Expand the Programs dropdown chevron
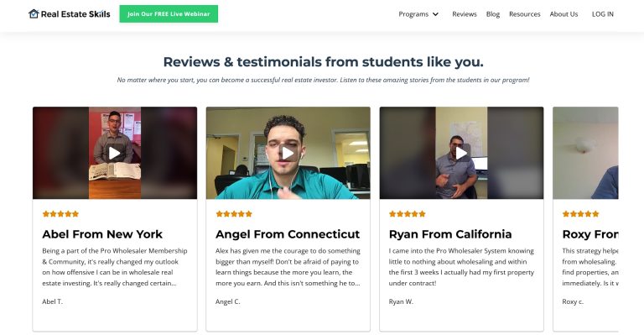The width and height of the screenshot is (644, 335). [x=435, y=14]
